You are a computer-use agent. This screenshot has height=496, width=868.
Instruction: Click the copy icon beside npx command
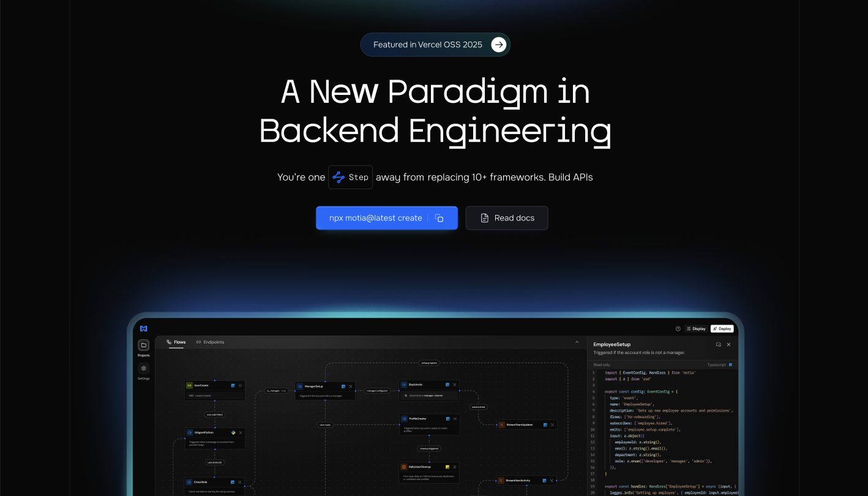point(439,218)
